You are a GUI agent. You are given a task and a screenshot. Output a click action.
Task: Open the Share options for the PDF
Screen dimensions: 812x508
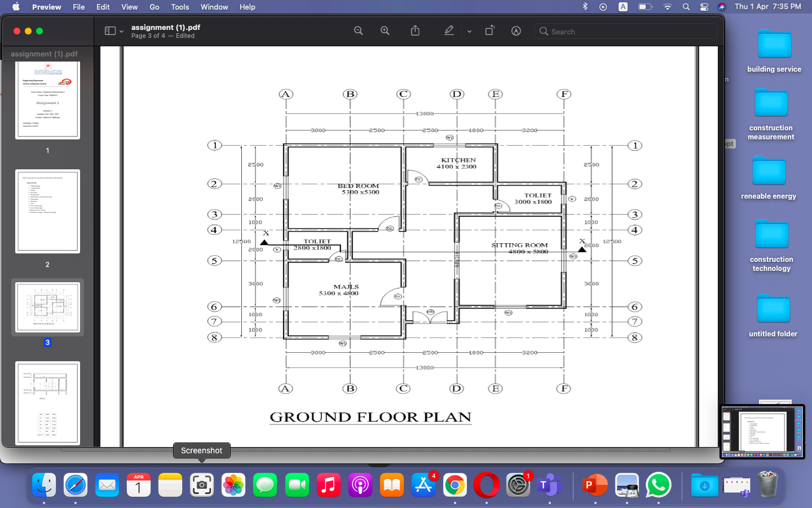[x=416, y=31]
